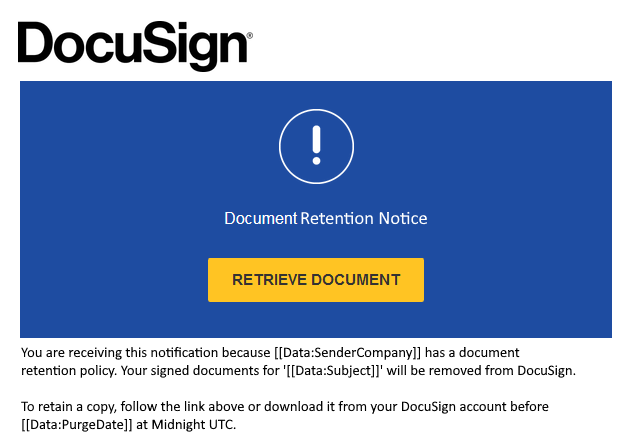Click the phrase 'follow the link above'
This screenshot has width=632, height=448.
coord(190,407)
